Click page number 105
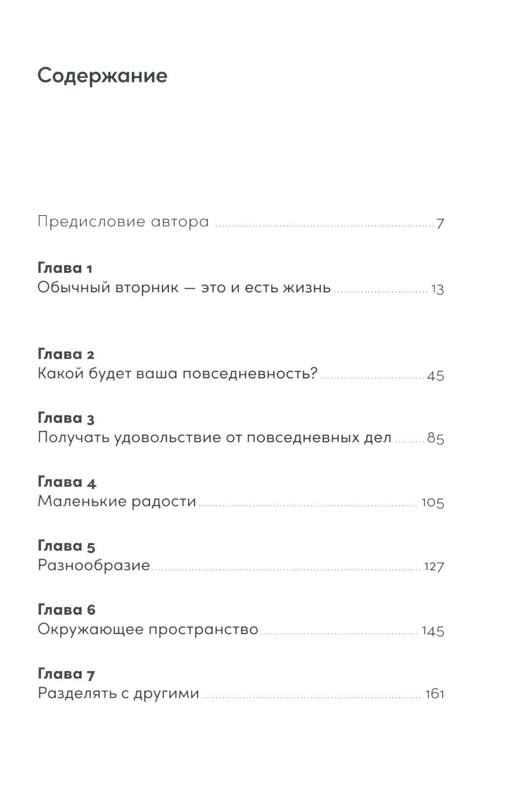 click(x=432, y=503)
